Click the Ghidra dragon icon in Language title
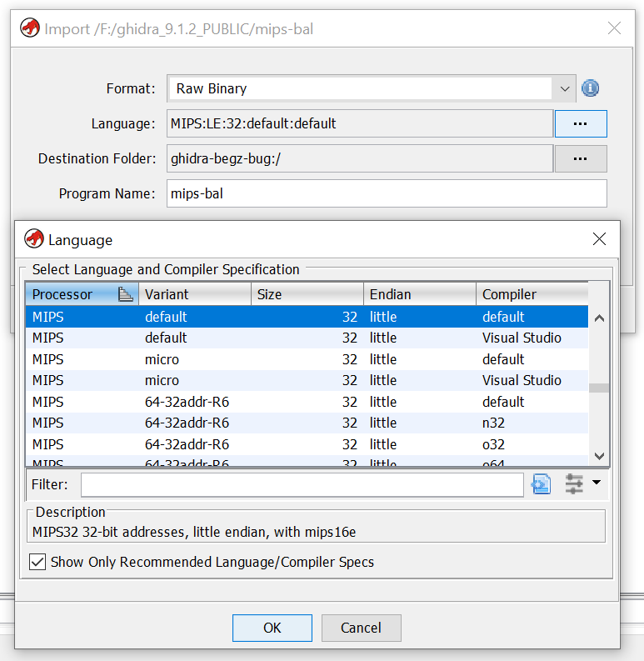The height and width of the screenshot is (661, 644). tap(34, 238)
